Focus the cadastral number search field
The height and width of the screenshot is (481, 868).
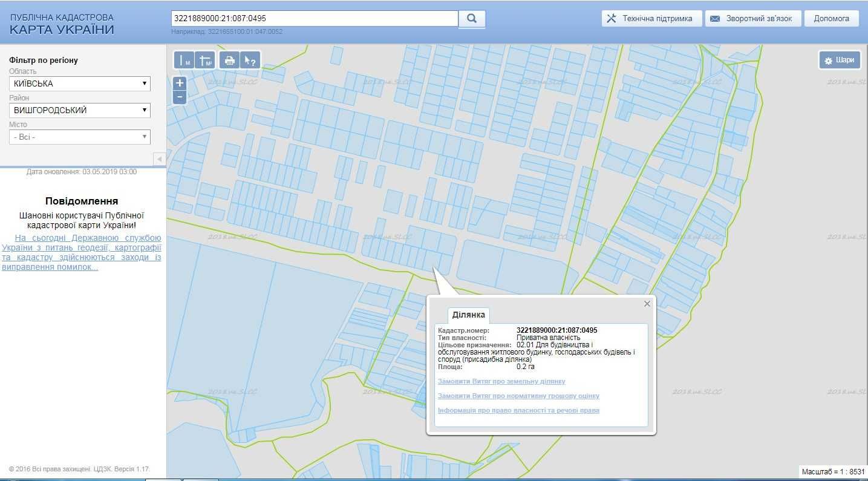point(315,19)
